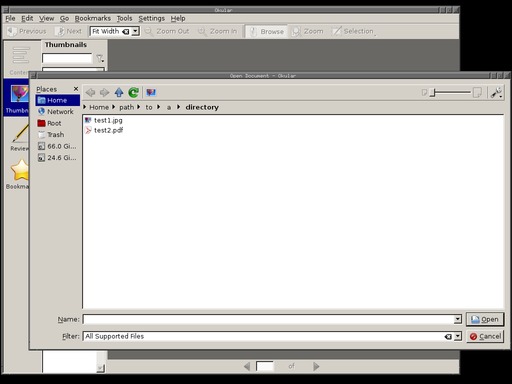Click Home in the breadcrumb path
Viewport: 512px width, 384px height.
(x=99, y=107)
